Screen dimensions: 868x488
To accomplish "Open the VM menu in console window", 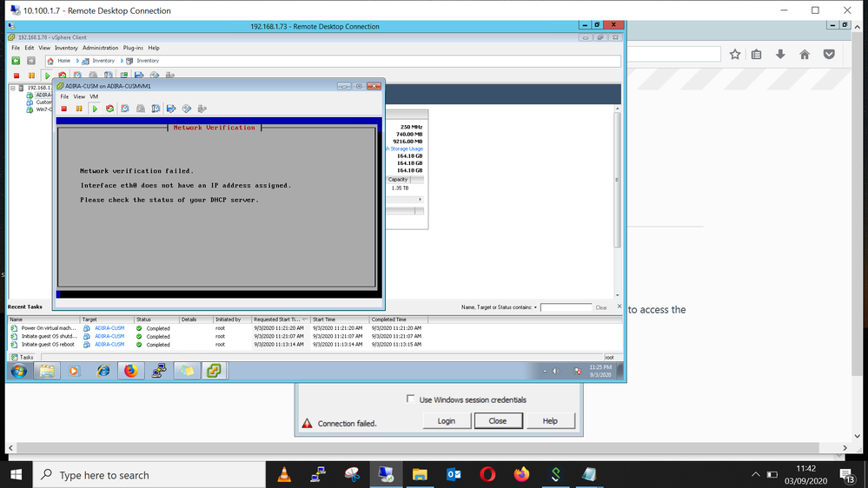I will [x=94, y=97].
